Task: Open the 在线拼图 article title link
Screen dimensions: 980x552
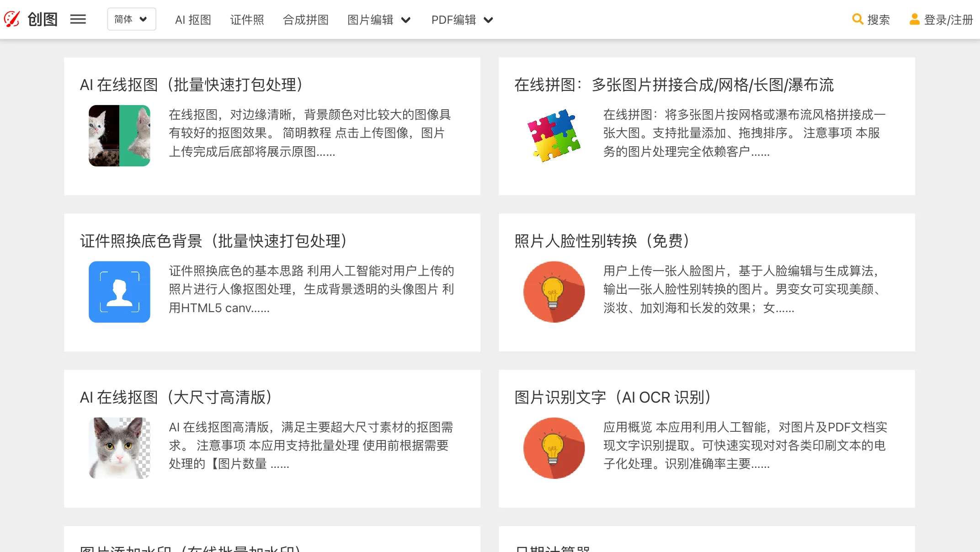Action: (x=674, y=84)
